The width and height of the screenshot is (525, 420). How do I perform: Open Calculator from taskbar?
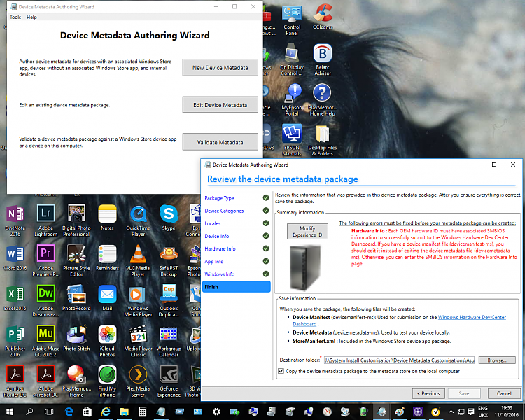tap(142, 412)
